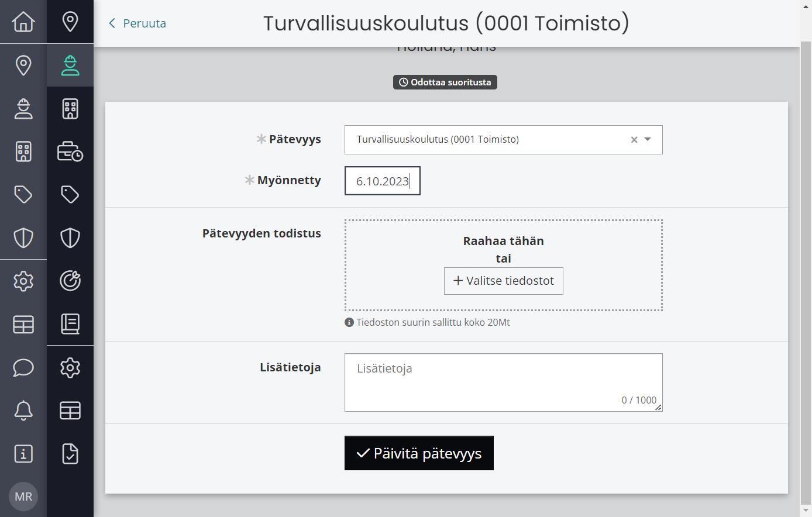
Task: Open the target goal icon
Action: [x=70, y=281]
